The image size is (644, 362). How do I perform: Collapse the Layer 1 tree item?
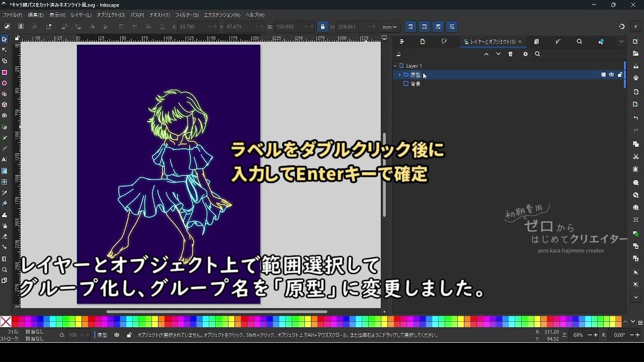pos(395,65)
